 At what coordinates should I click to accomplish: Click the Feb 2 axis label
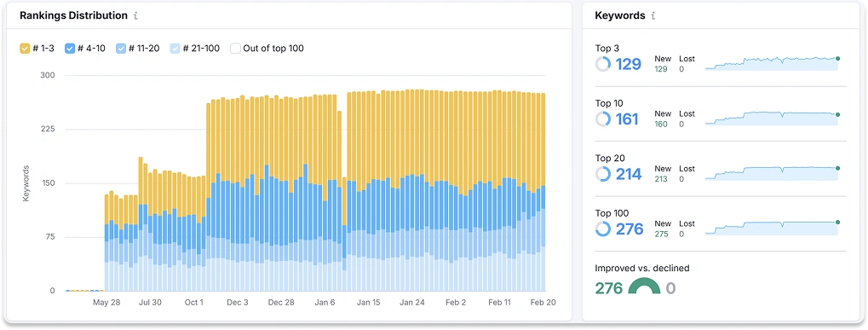456,303
